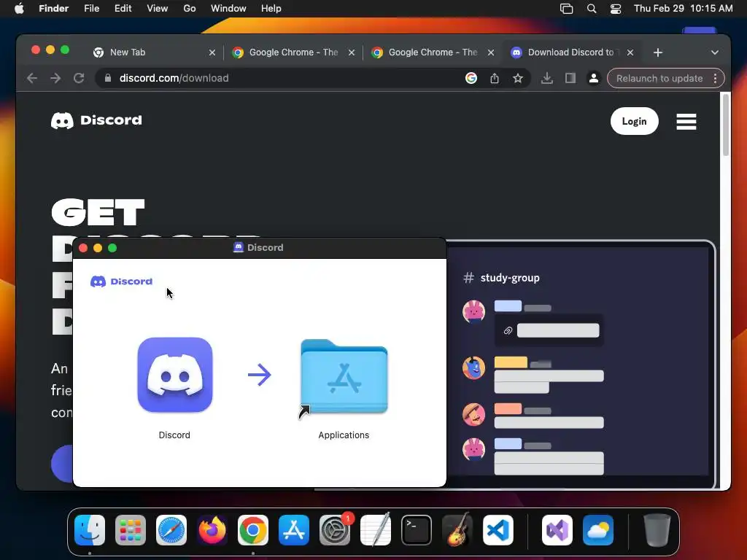Open Spotlight search in menu bar
This screenshot has width=747, height=560.
591,9
